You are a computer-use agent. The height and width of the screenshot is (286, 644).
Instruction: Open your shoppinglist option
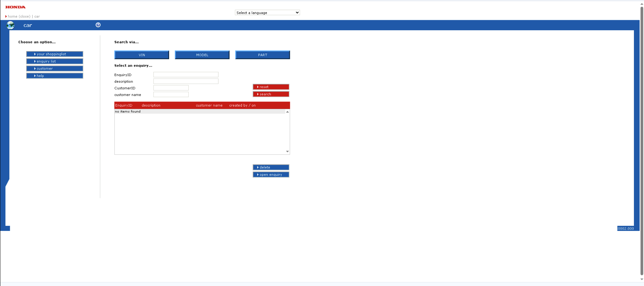tap(55, 54)
